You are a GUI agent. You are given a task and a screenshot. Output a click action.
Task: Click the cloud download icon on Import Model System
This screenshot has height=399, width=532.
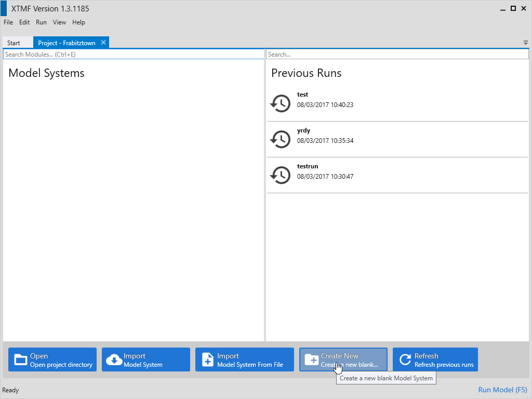tap(114, 360)
